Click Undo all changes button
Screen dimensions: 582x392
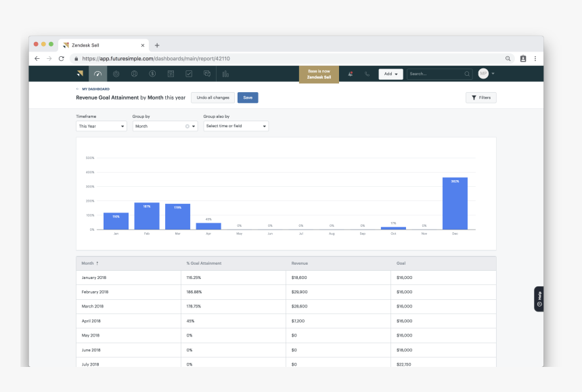coord(212,97)
